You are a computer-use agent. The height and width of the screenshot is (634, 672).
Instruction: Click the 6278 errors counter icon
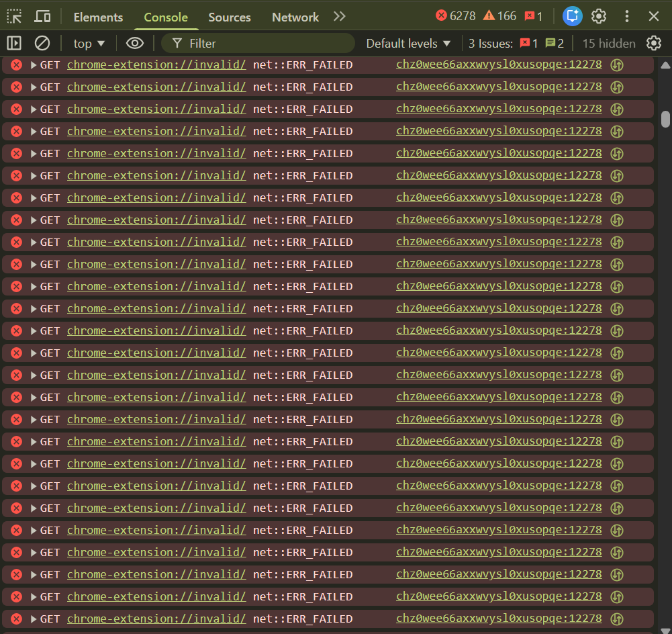[441, 16]
